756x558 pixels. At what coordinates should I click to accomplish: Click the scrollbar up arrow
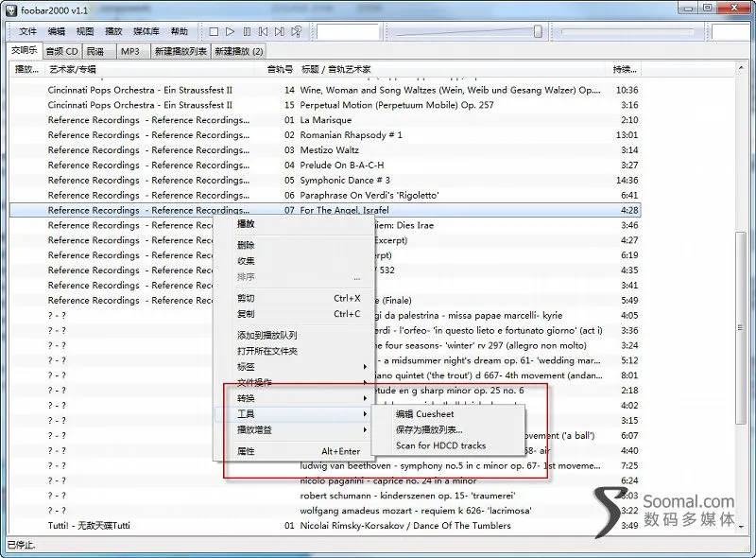pos(741,68)
